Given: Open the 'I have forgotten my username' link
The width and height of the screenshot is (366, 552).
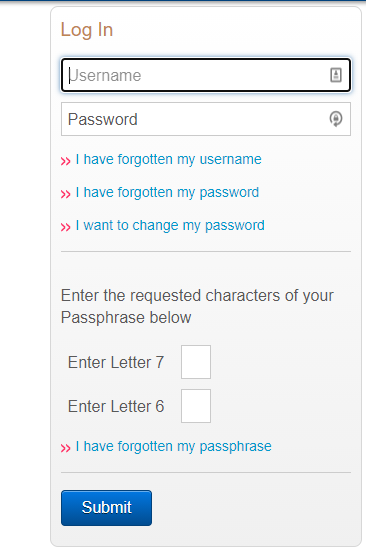Looking at the screenshot, I should tap(169, 159).
